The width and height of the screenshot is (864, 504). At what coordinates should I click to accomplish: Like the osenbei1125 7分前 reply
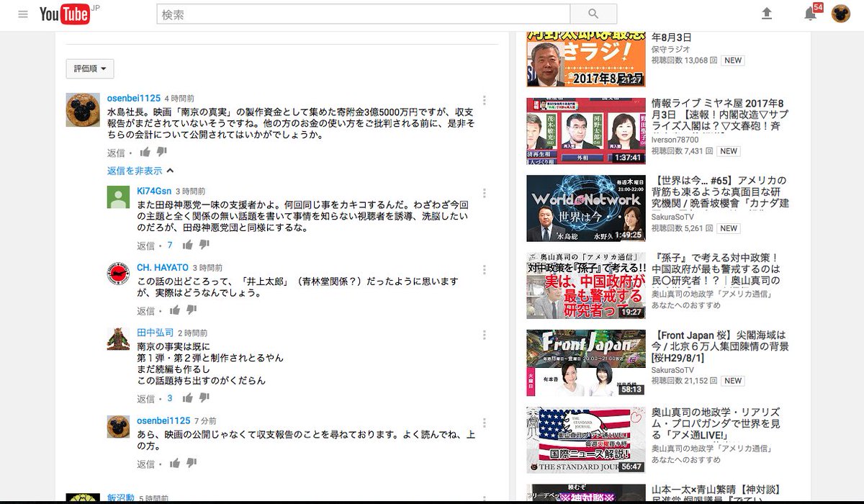pos(175,463)
